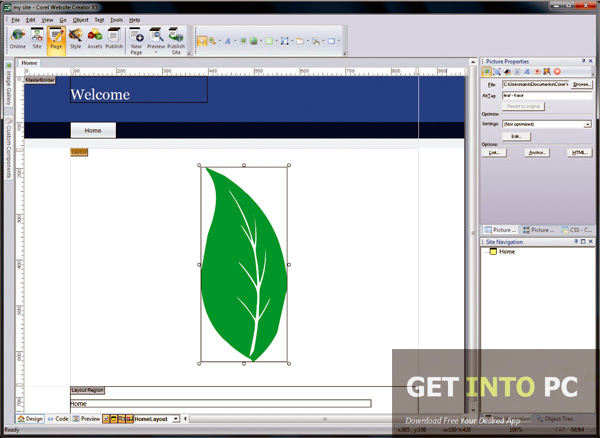Click the green picture icon in Picture Properties
Viewport: 600px width, 438px height.
click(x=486, y=71)
